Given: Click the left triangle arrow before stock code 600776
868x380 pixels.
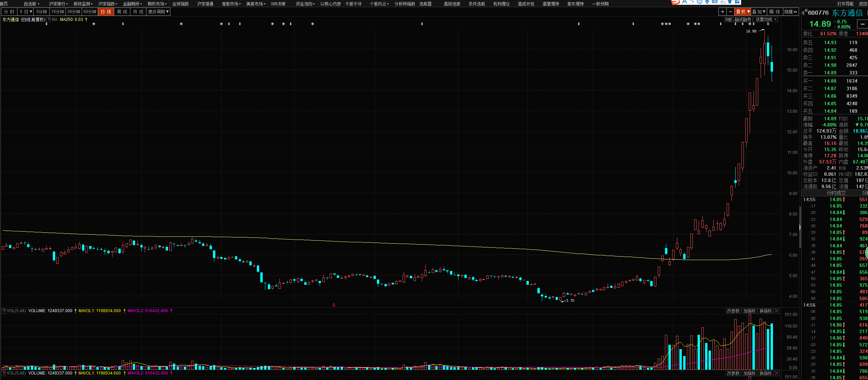Looking at the screenshot, I should coord(803,12).
